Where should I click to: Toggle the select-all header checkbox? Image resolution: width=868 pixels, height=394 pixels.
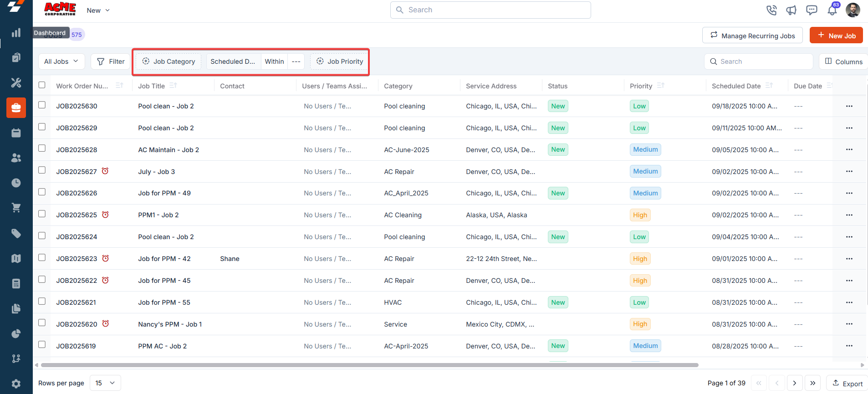pos(42,85)
